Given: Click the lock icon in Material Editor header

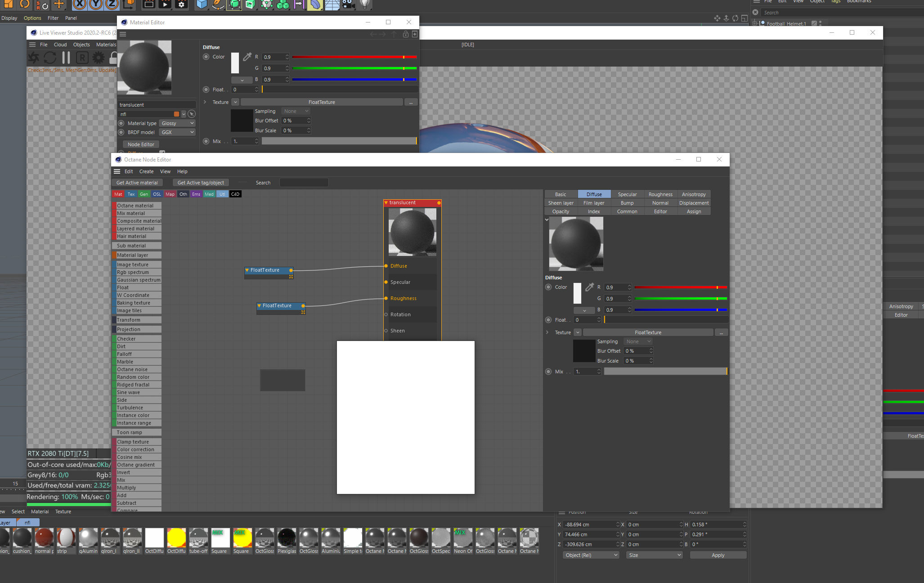Looking at the screenshot, I should point(405,34).
